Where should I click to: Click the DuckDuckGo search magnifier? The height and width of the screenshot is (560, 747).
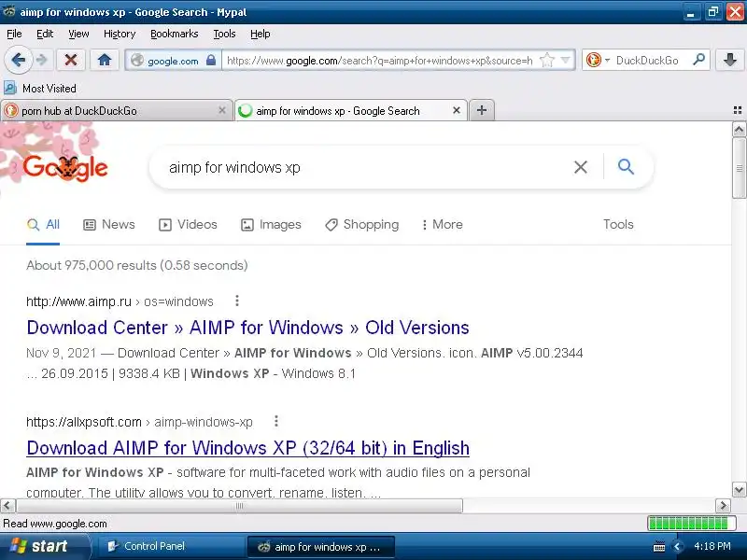click(698, 60)
